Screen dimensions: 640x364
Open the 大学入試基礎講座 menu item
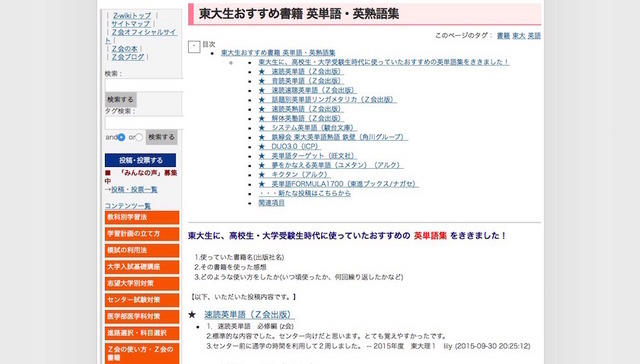click(142, 267)
